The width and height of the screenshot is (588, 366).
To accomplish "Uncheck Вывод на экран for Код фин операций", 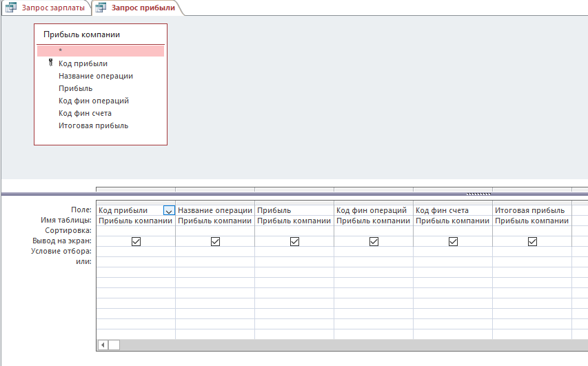I will click(x=374, y=241).
